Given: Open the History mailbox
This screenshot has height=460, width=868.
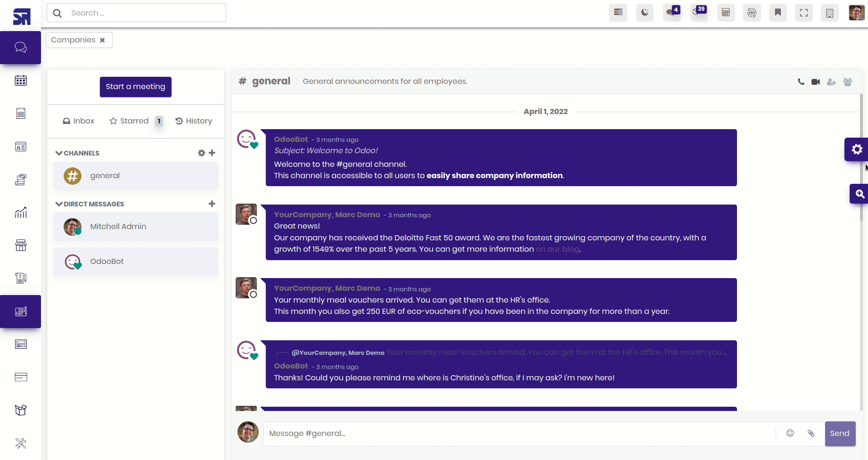Looking at the screenshot, I should point(194,121).
